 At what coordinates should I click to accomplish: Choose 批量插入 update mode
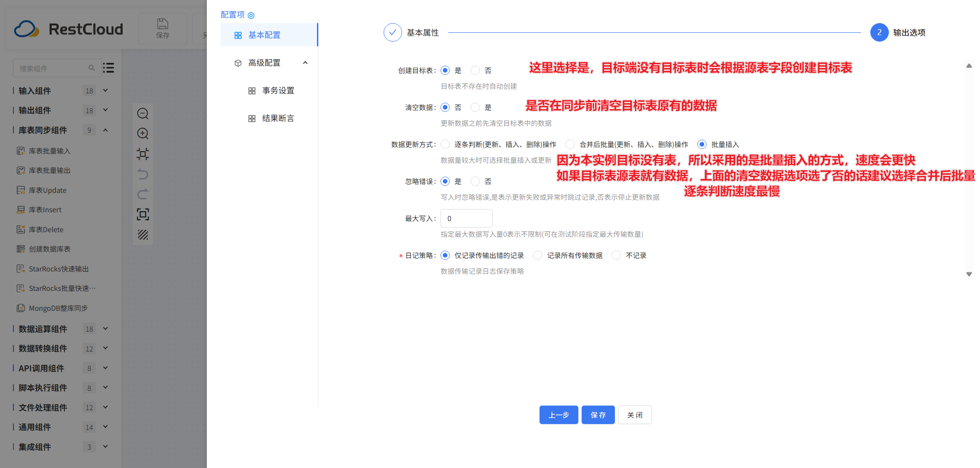point(702,144)
